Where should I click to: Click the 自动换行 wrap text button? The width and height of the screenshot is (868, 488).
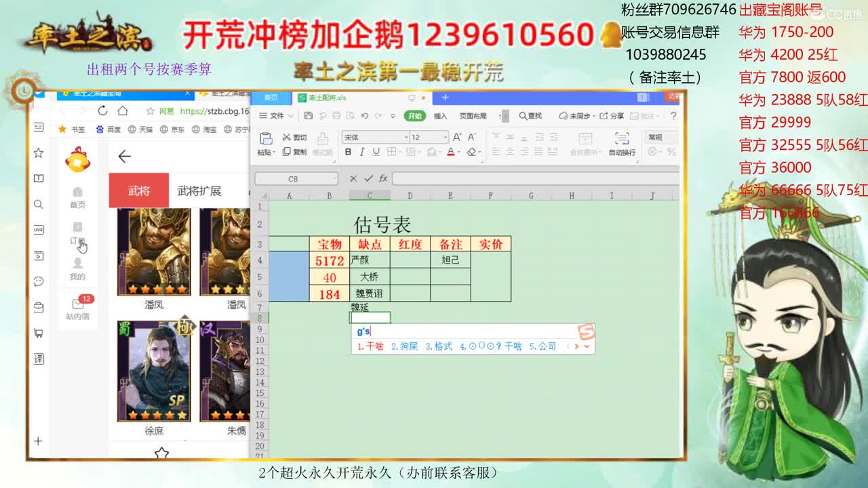[622, 144]
